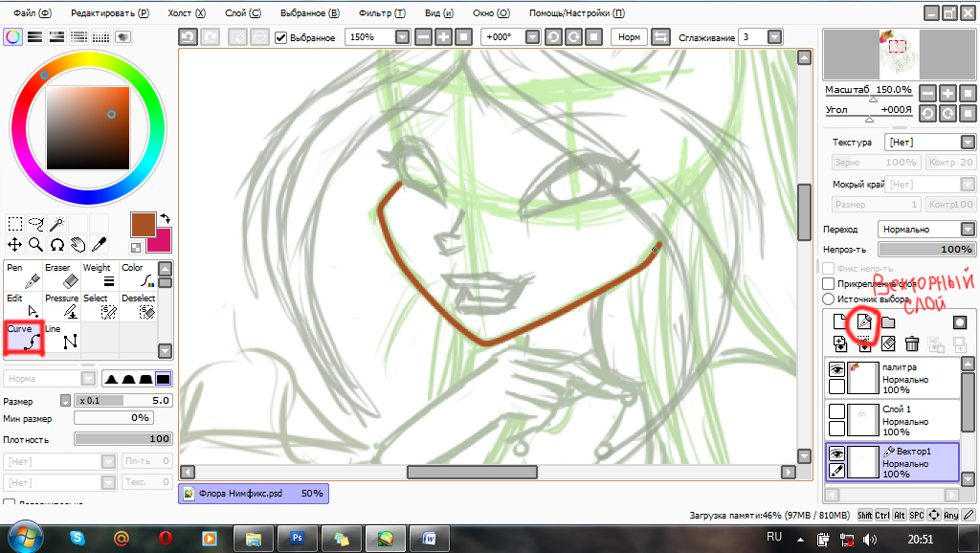Select the Источник выбора radio button
The image size is (980, 553).
[829, 299]
